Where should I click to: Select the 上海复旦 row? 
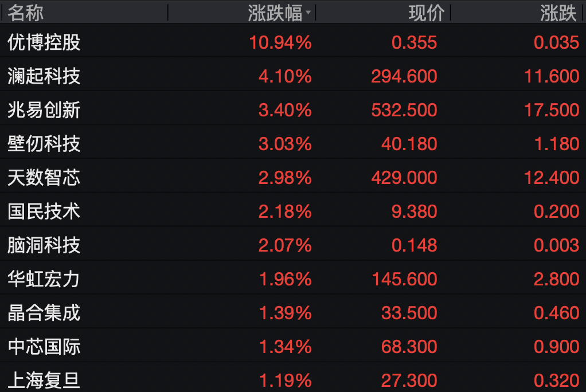tap(293, 378)
